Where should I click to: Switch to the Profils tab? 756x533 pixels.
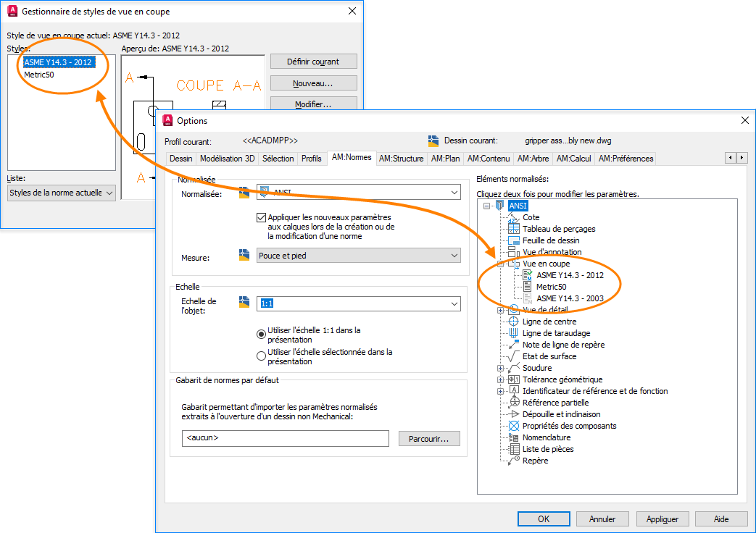pos(312,159)
